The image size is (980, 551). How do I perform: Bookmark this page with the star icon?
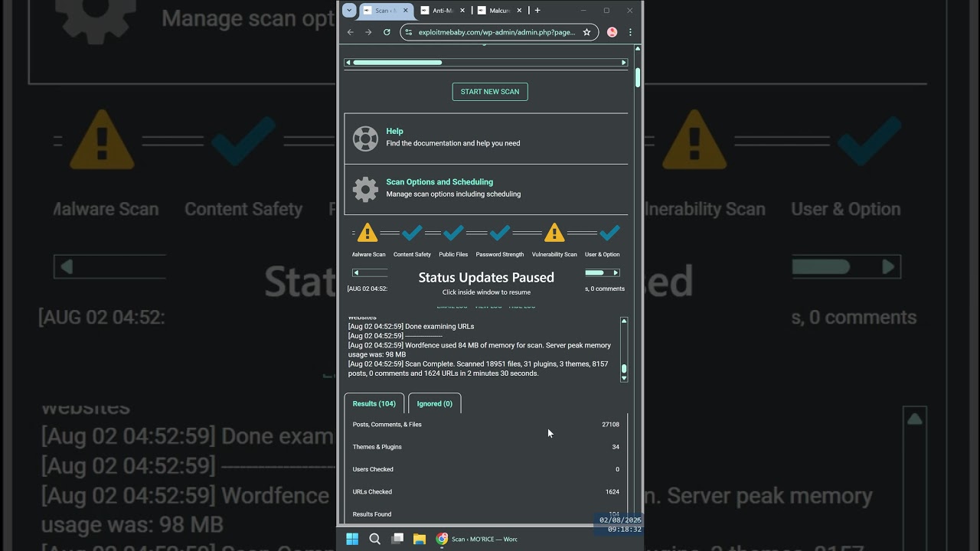coord(586,32)
